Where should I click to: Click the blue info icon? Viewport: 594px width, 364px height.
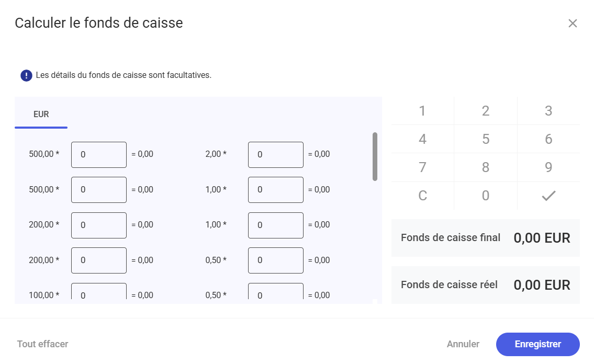point(26,75)
